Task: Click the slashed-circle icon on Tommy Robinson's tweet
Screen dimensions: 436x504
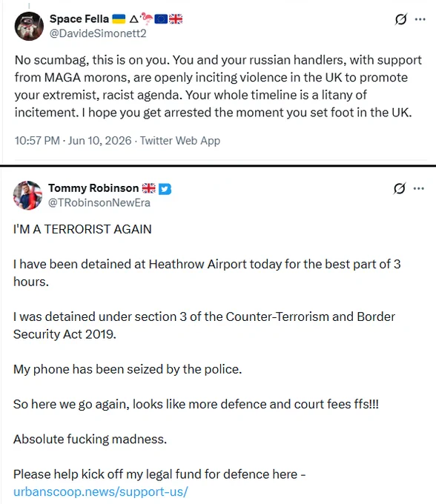Action: tap(400, 188)
